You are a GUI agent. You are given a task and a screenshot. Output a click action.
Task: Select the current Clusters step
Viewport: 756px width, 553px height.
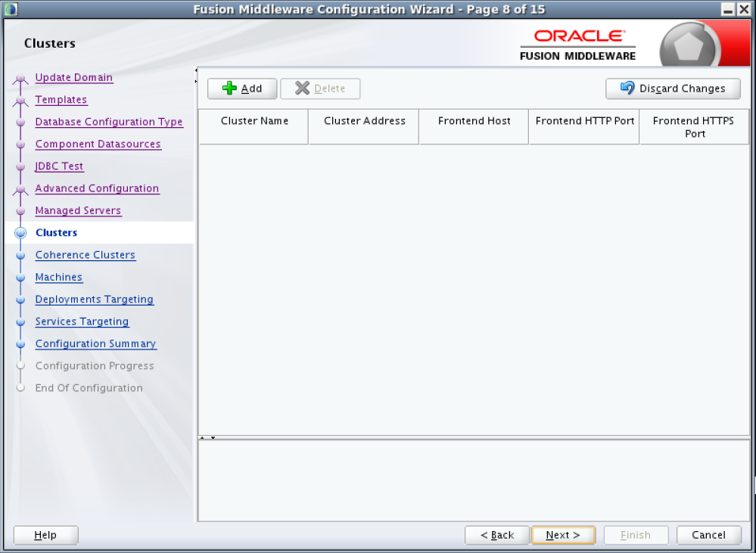[x=57, y=233]
